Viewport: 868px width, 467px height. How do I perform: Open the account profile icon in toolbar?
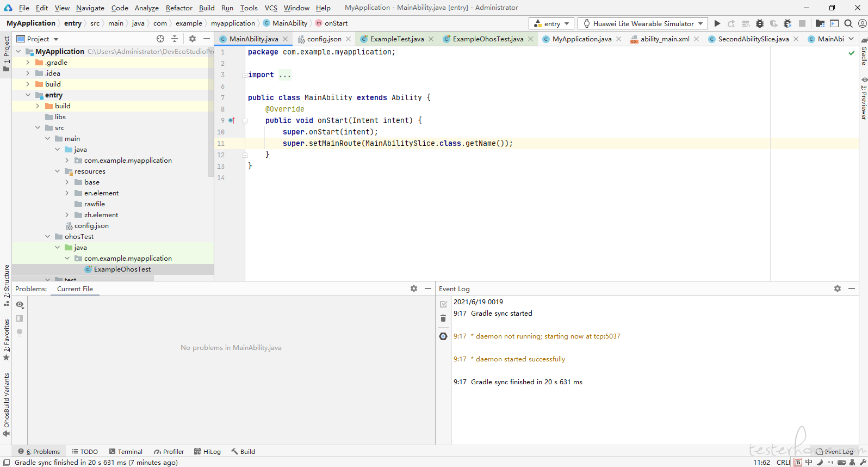(862, 23)
